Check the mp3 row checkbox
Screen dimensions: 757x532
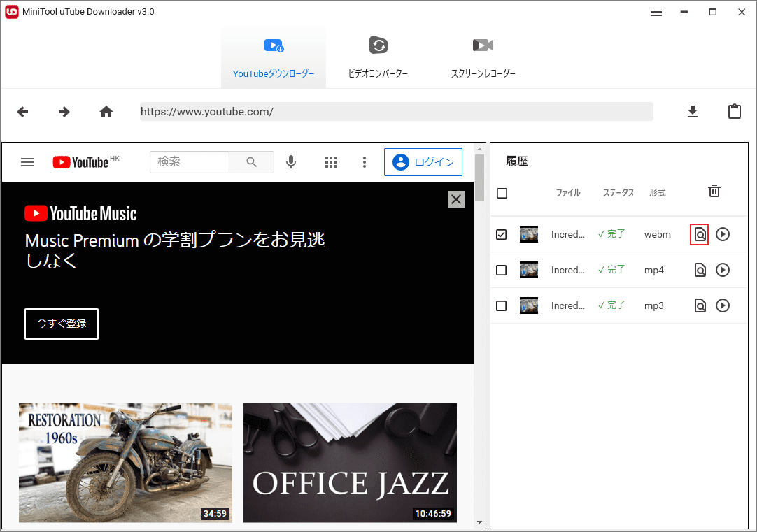[x=502, y=305]
